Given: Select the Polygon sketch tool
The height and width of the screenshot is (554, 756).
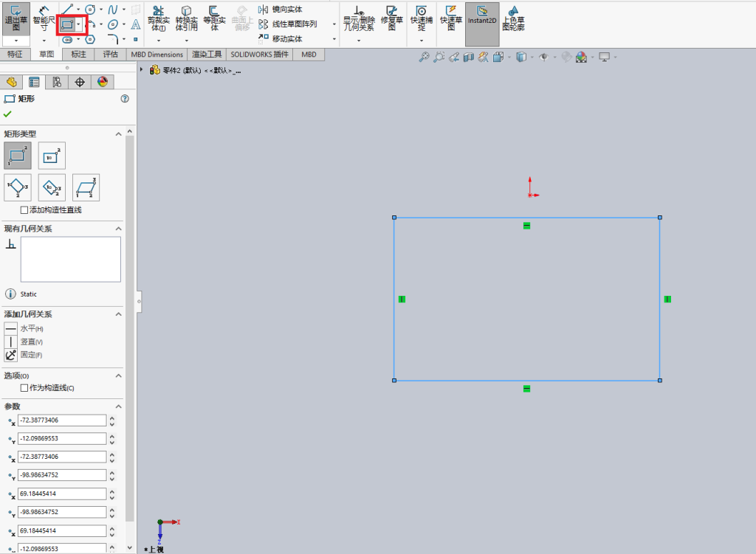Looking at the screenshot, I should click(90, 39).
